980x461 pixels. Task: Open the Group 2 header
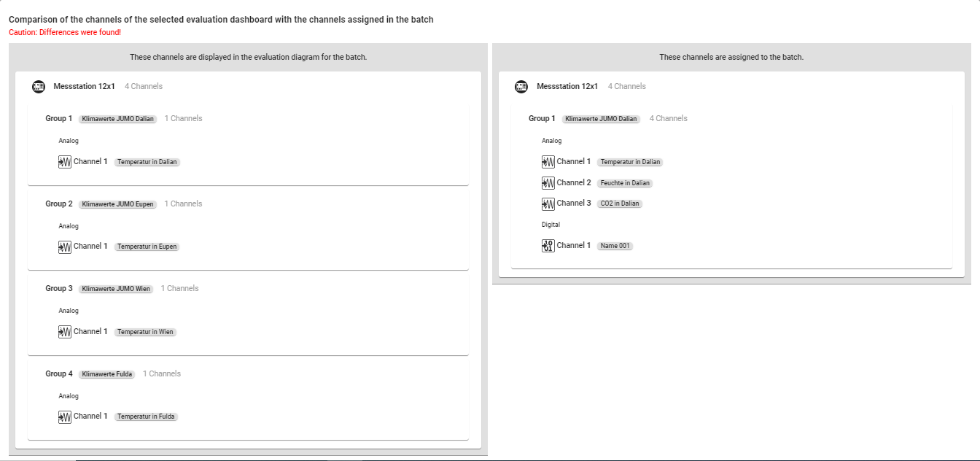pyautogui.click(x=59, y=204)
